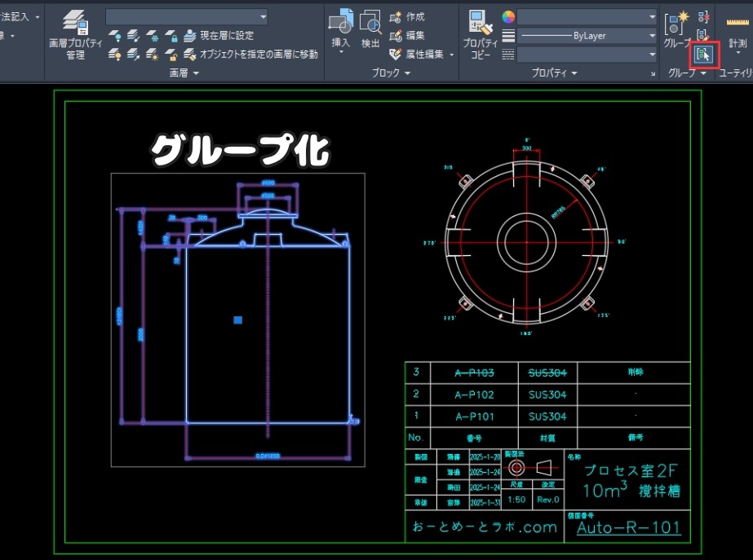Click the layer unisolate icon
The image size is (753, 560).
pyautogui.click(x=134, y=55)
